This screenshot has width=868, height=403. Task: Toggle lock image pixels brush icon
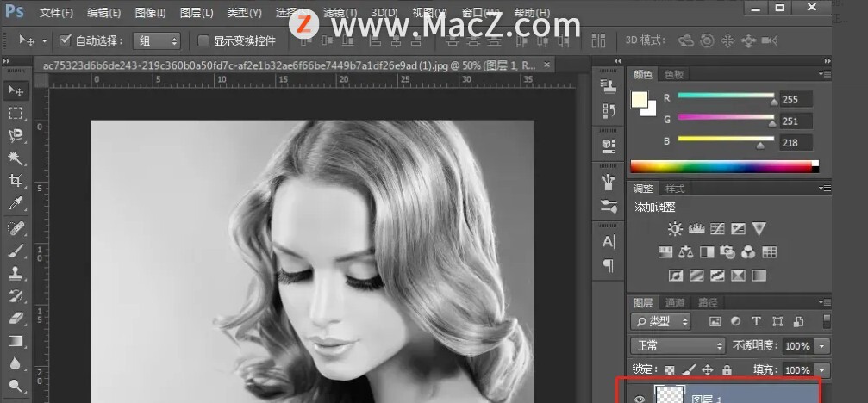[x=690, y=369]
